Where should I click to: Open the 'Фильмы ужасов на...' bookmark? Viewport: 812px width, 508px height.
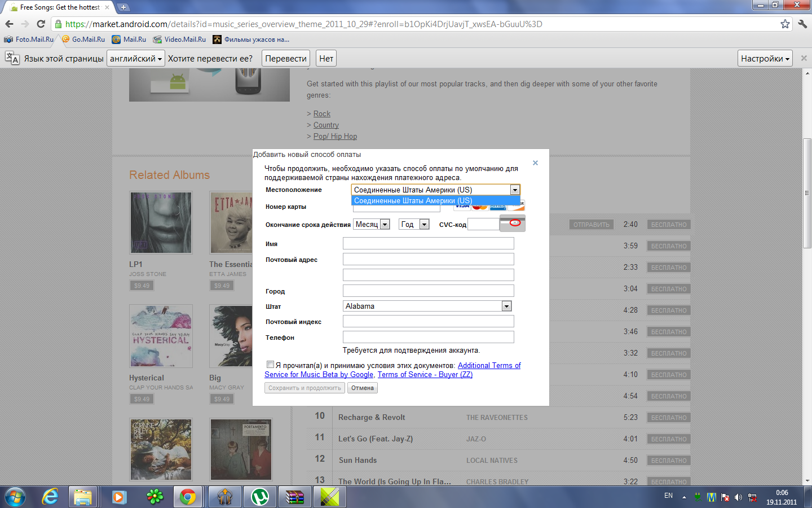[251, 40]
